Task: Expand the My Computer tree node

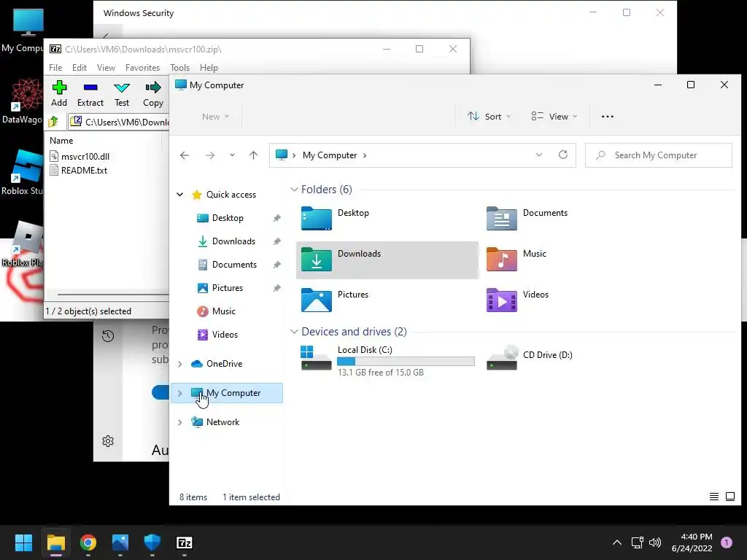Action: point(179,393)
